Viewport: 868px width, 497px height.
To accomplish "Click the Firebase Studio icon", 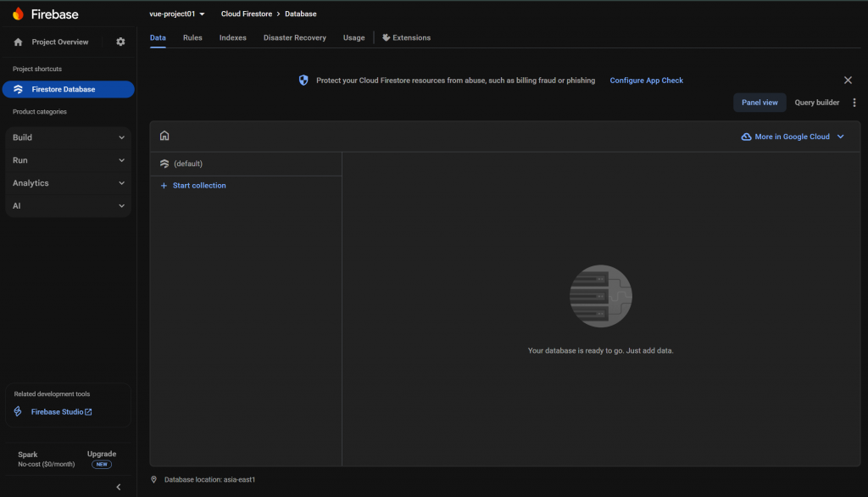I will [18, 411].
